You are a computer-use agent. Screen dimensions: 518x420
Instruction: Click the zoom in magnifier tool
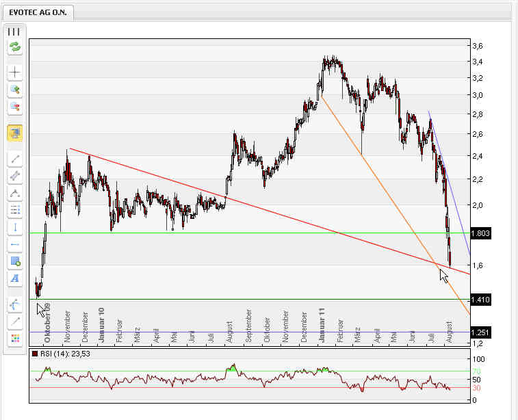(x=14, y=90)
